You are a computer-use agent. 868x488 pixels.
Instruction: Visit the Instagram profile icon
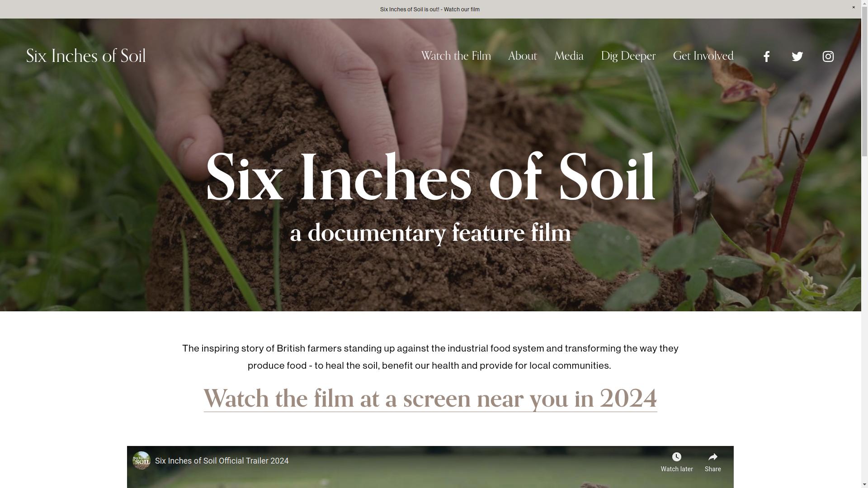[x=828, y=56]
